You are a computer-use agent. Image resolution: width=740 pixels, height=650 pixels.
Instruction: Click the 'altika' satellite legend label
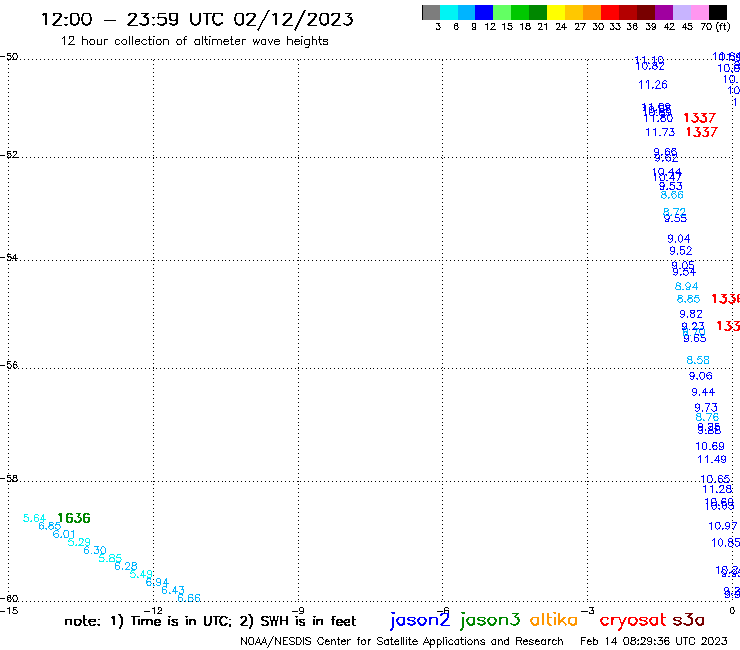[554, 619]
